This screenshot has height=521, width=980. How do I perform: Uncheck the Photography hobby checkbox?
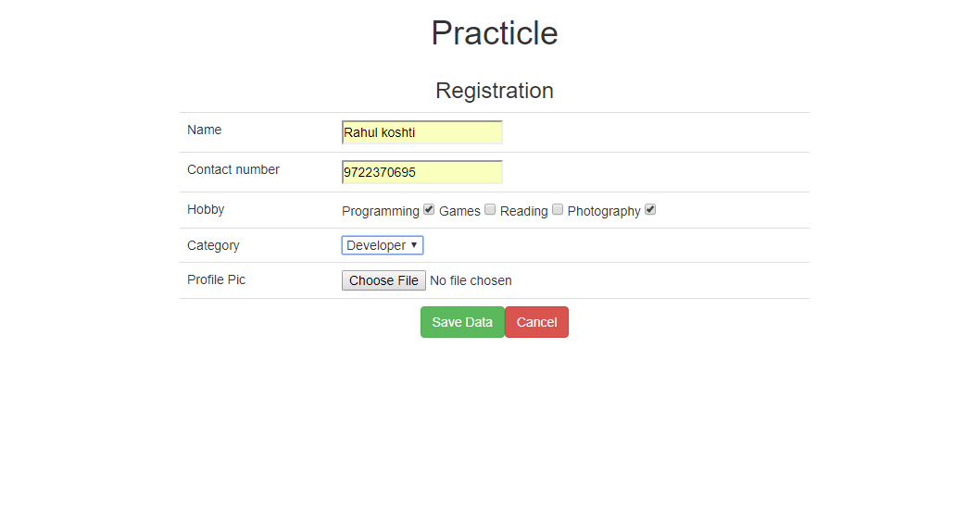tap(650, 210)
